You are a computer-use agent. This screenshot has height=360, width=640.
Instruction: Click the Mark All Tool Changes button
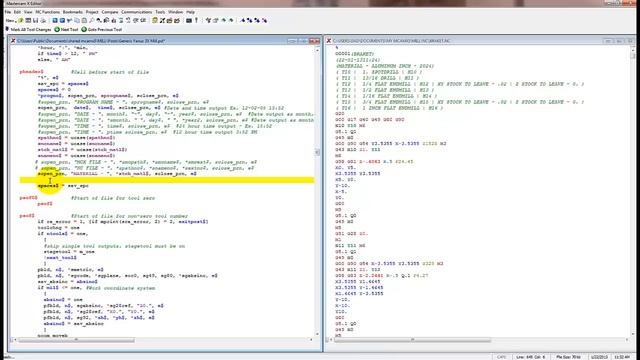point(28,29)
